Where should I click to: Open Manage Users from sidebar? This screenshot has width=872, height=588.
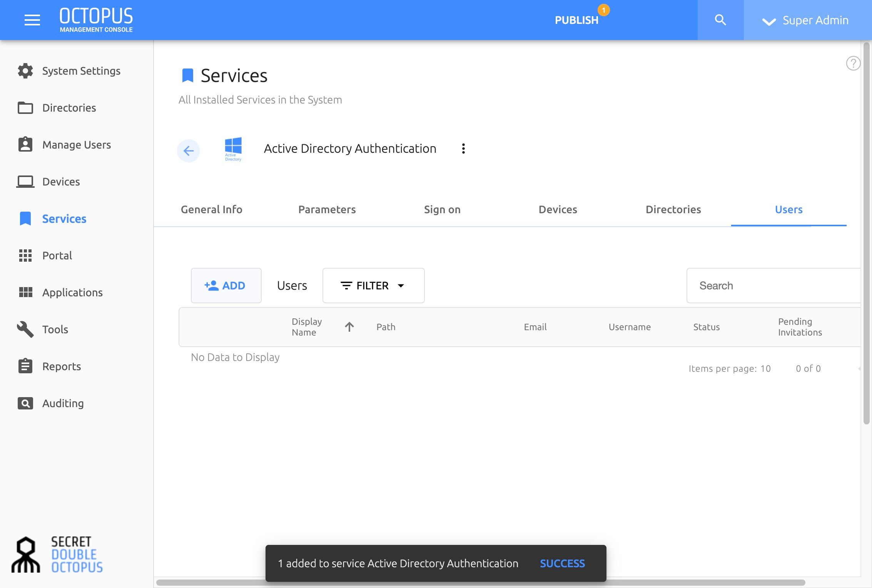coord(77,145)
